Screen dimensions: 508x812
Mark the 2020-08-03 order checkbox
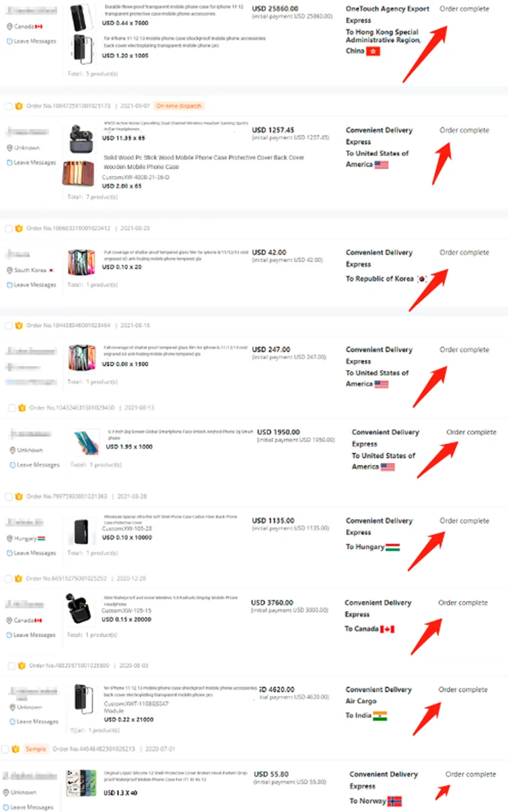12,666
